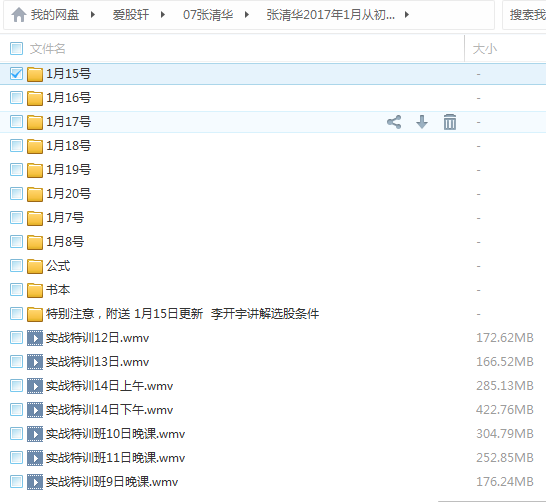546x502 pixels.
Task: Toggle the select-all checkbox beside 文件名
Action: click(16, 49)
